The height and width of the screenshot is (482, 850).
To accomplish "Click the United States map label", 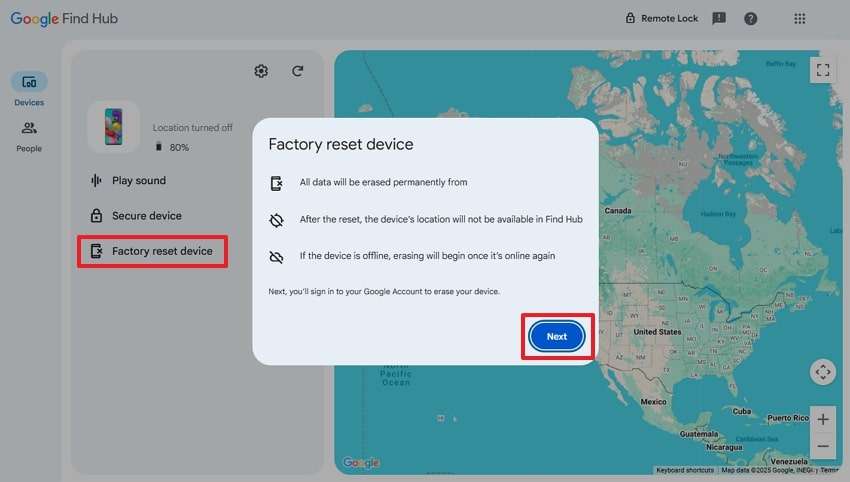I will 657,332.
